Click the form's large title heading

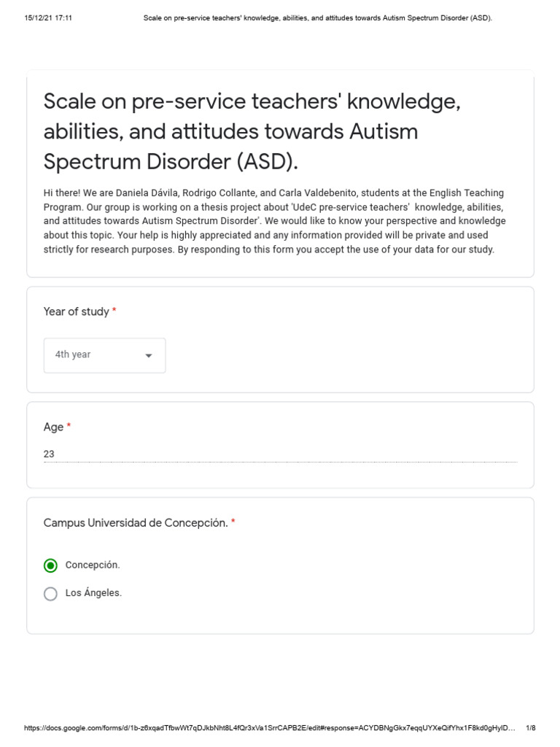pyautogui.click(x=252, y=132)
